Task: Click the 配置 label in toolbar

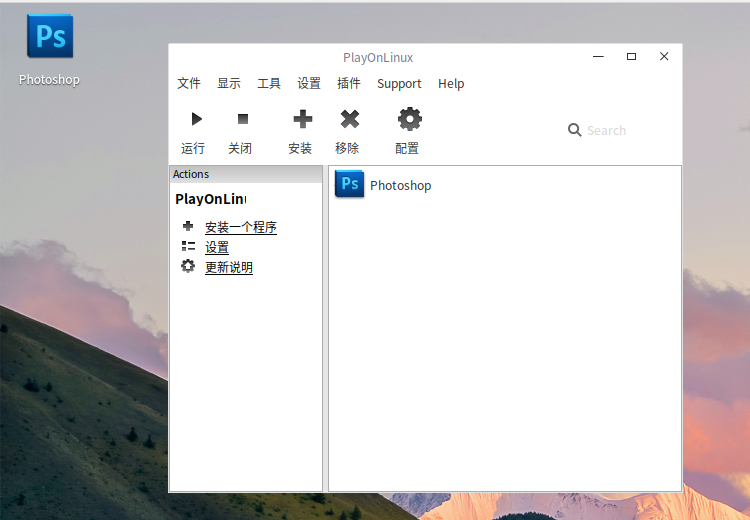Action: tap(407, 148)
